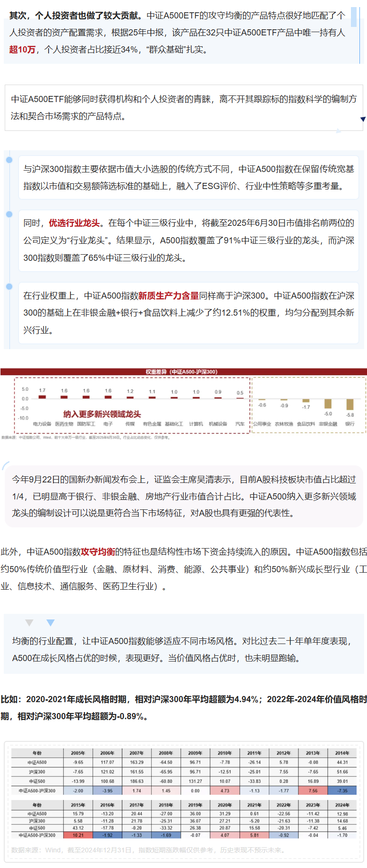367x868 pixels.
Task: Open the weight-difference chart titled 权重差异
Action: (183, 404)
